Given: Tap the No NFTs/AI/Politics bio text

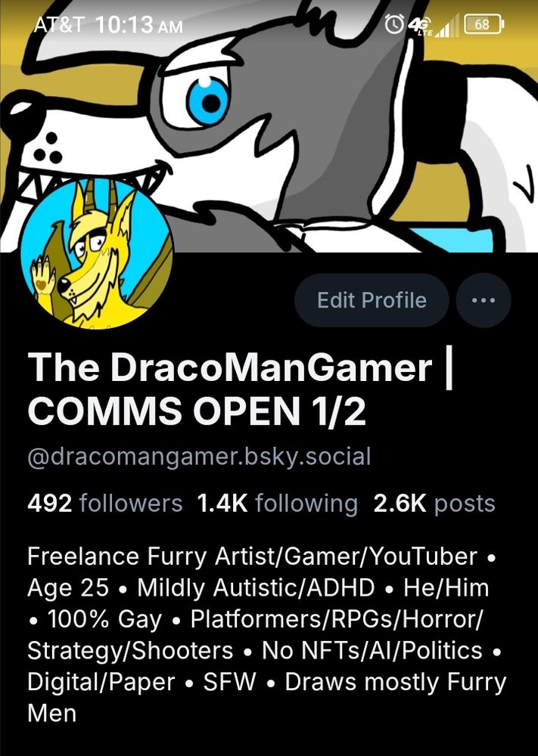Looking at the screenshot, I should (x=372, y=651).
